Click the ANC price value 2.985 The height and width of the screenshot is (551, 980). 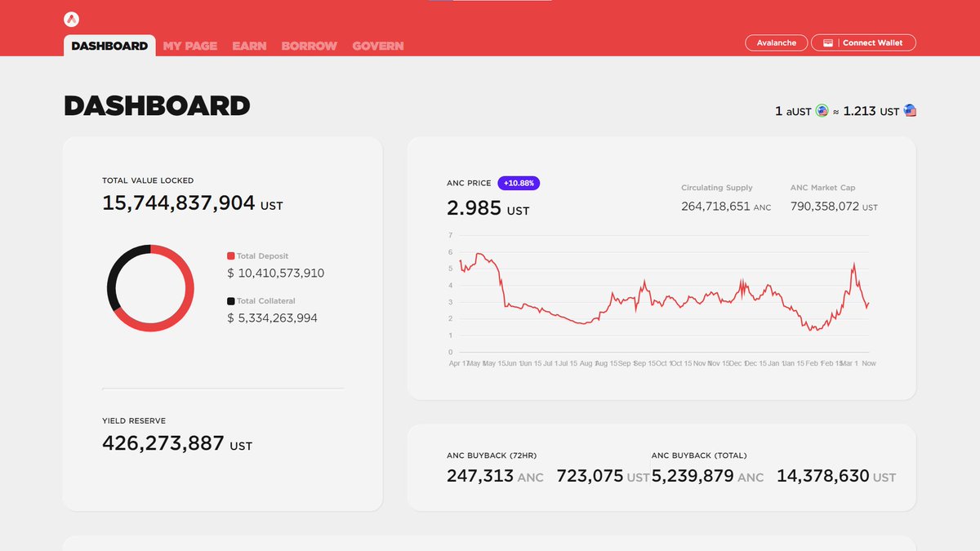coord(474,208)
